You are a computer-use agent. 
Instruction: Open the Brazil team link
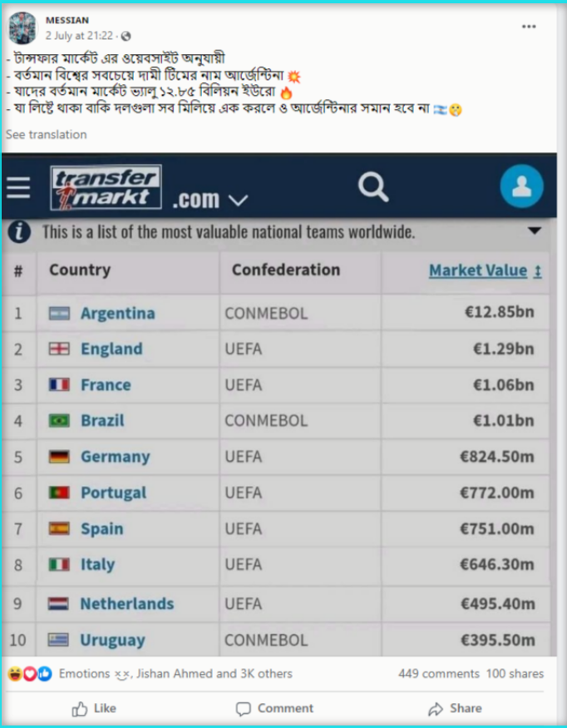[x=102, y=421]
